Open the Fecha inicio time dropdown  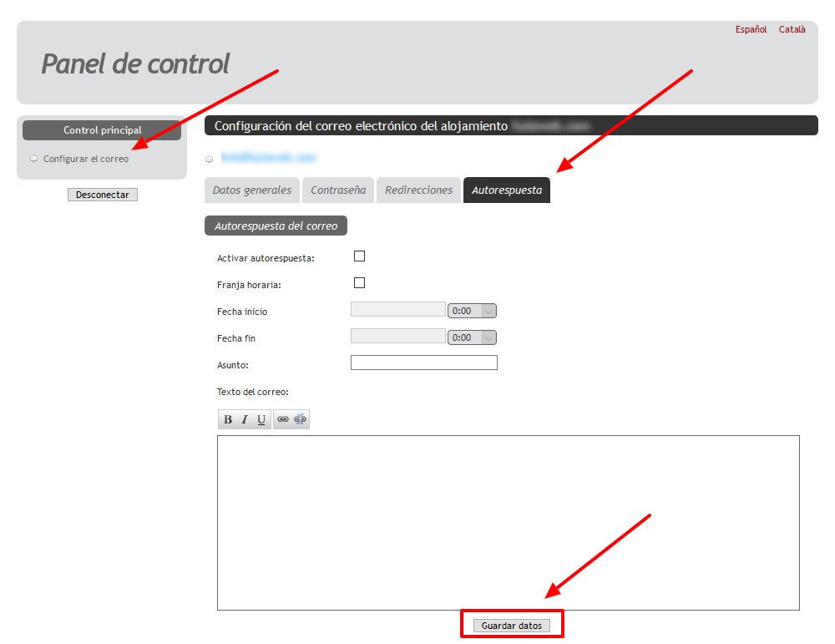coord(473,311)
